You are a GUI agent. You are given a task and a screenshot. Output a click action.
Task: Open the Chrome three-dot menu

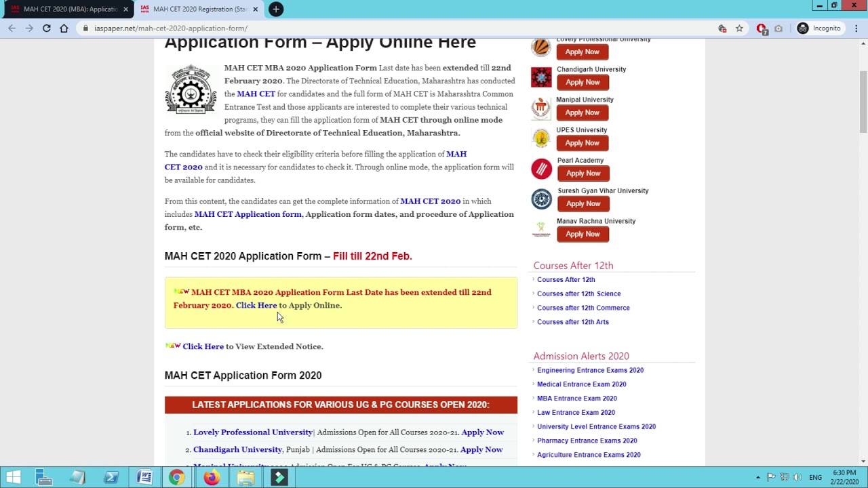coord(856,28)
